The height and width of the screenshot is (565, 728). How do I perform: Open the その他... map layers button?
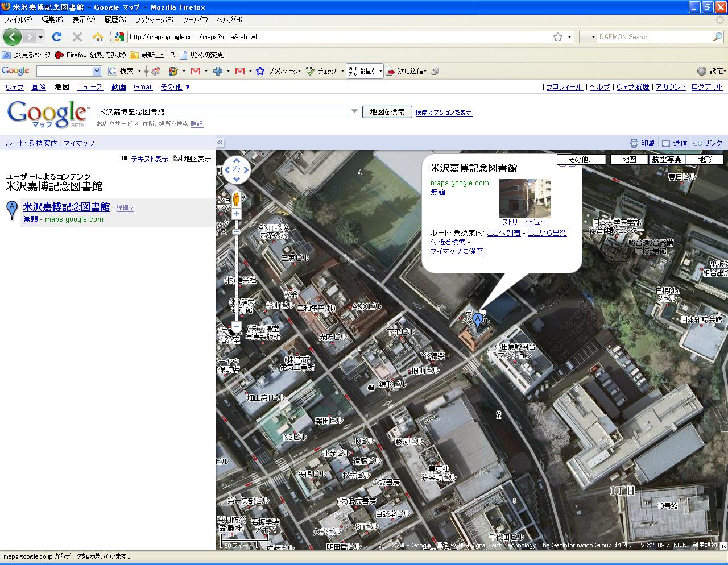point(581,160)
